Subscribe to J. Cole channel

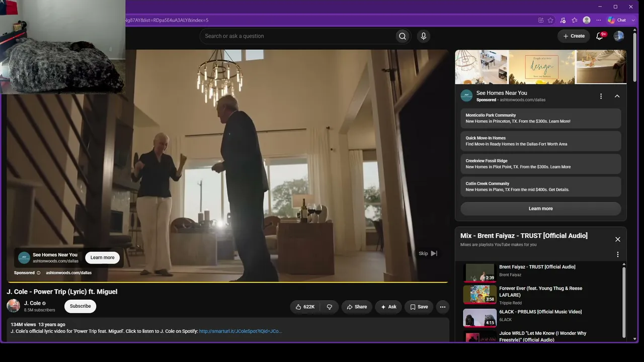[80, 306]
